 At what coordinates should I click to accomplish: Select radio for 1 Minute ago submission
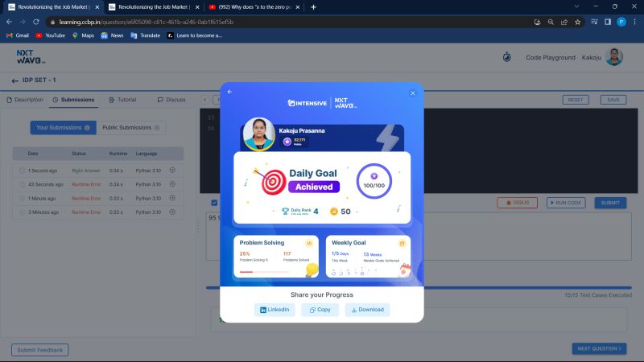pos(22,198)
